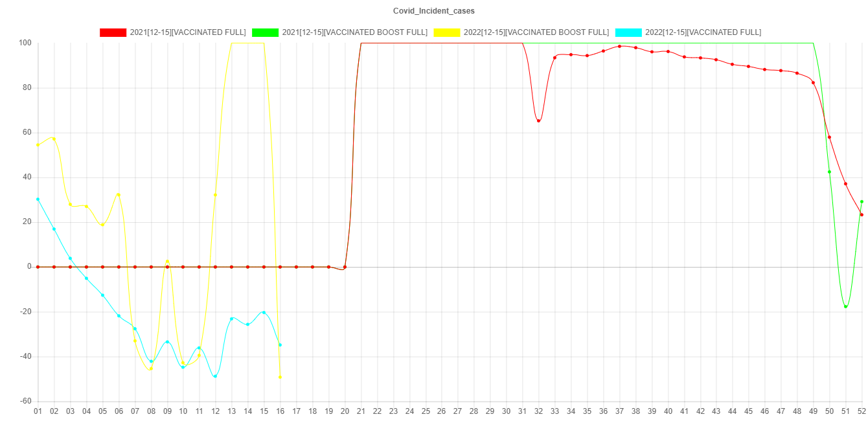Click the yellow final point at week 16

click(280, 377)
